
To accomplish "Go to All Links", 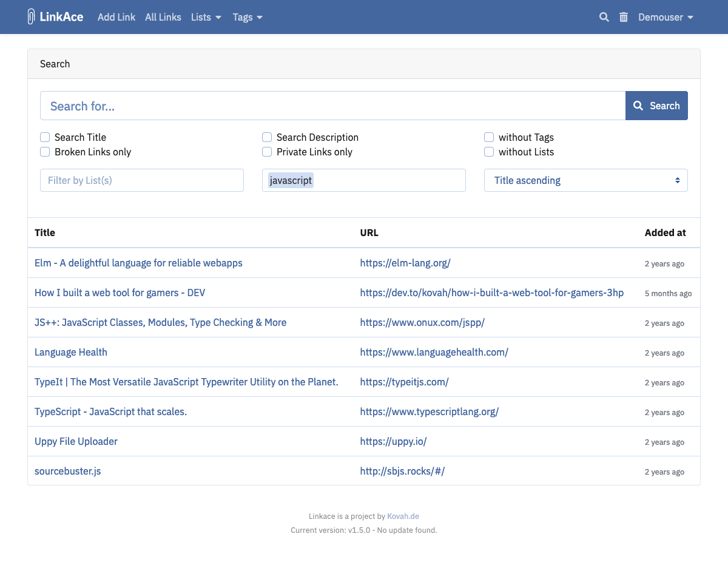I will [163, 17].
